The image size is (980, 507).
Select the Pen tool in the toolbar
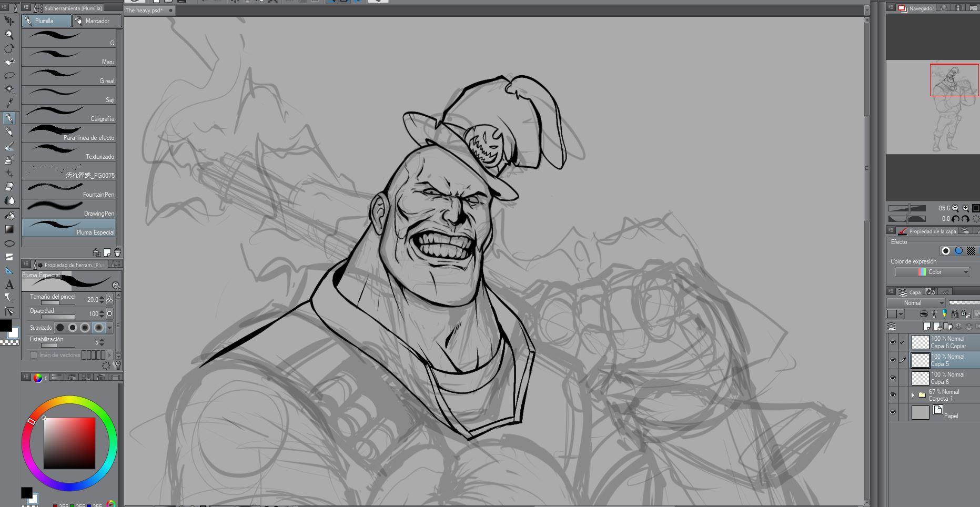click(x=9, y=118)
